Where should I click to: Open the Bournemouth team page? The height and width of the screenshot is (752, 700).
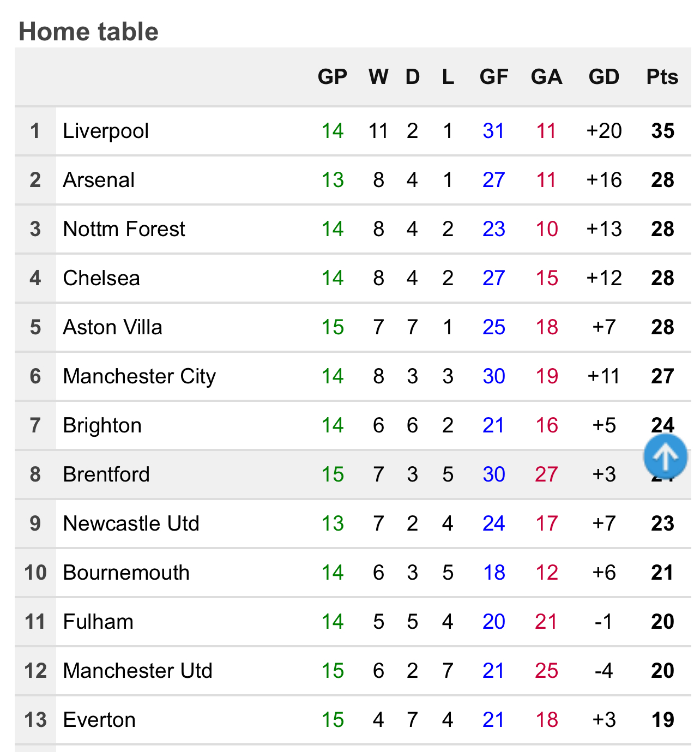(x=126, y=573)
